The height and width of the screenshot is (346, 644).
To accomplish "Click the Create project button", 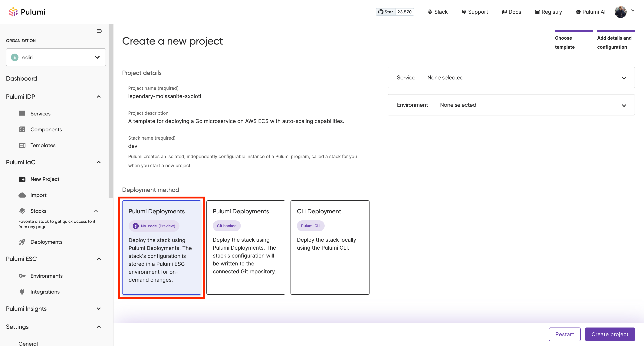I will [x=610, y=334].
